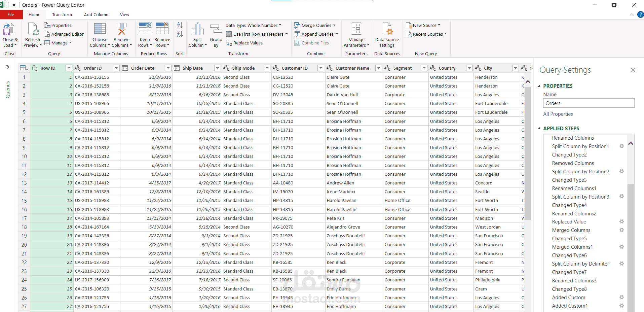Click the Group By icon

(216, 29)
